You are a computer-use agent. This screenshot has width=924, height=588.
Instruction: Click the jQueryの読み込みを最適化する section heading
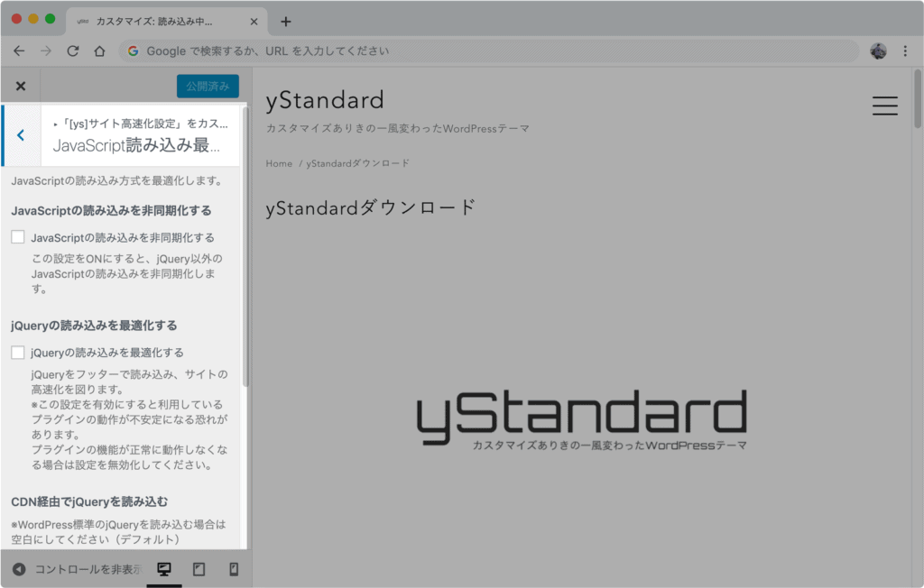point(94,326)
